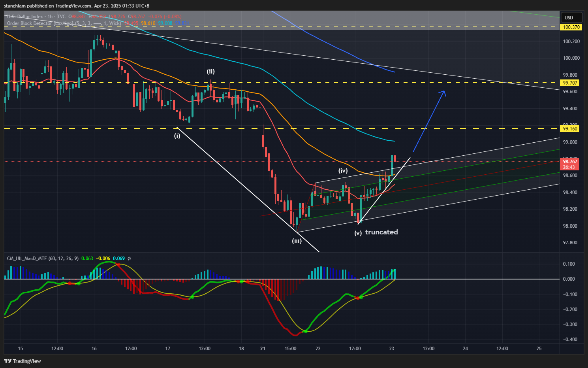Click the 99.160 yellow price label

(x=570, y=129)
